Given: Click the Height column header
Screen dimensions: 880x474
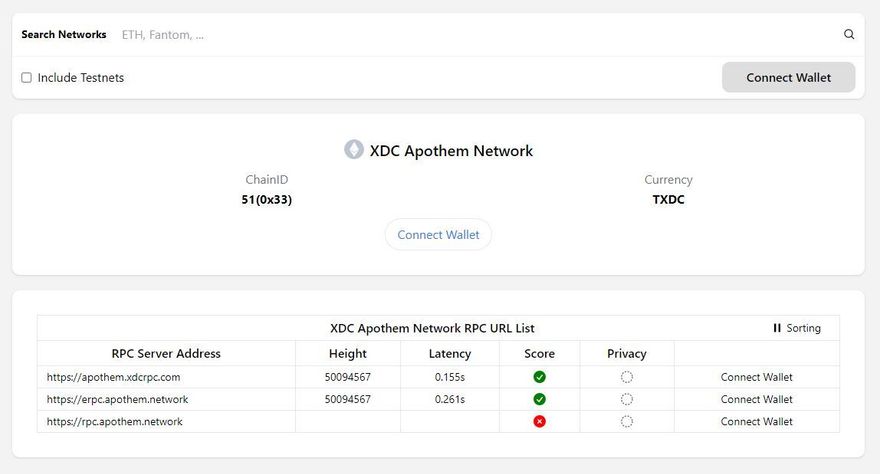Looking at the screenshot, I should point(347,353).
